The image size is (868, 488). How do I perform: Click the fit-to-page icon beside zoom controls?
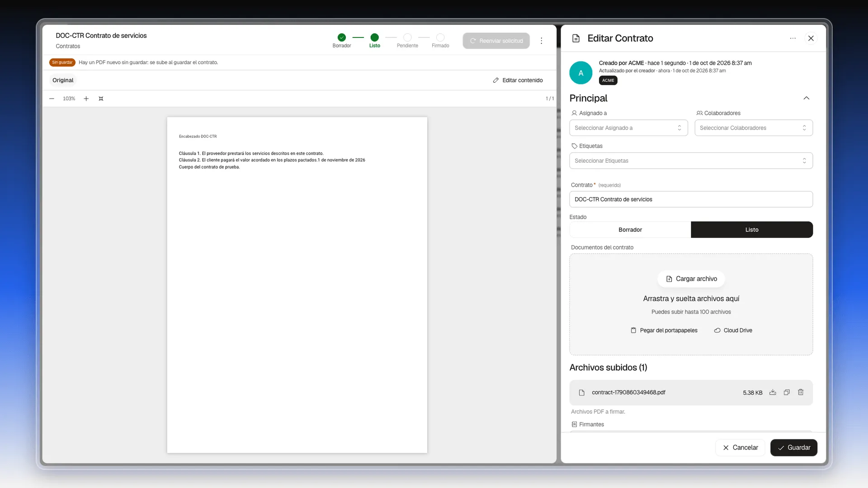101,99
